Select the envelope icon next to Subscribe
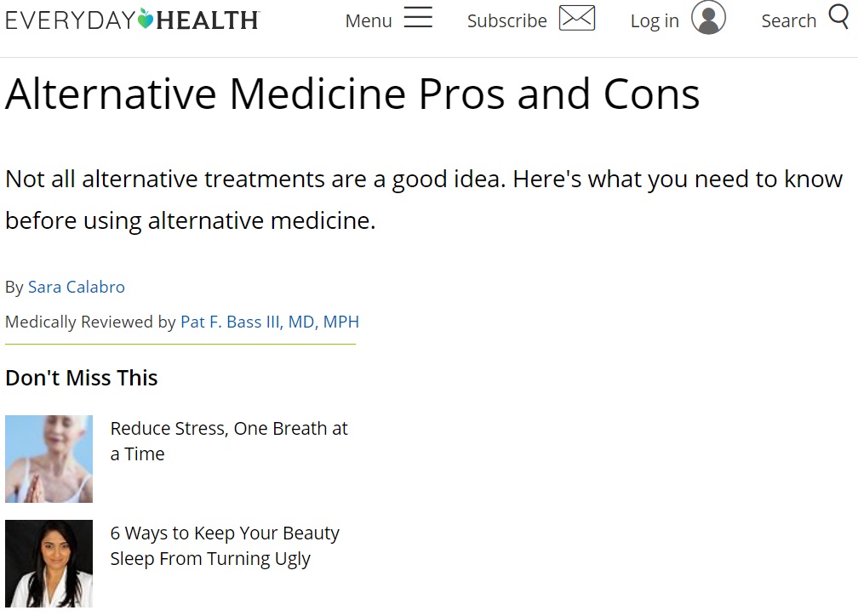This screenshot has width=858, height=616. pyautogui.click(x=576, y=18)
